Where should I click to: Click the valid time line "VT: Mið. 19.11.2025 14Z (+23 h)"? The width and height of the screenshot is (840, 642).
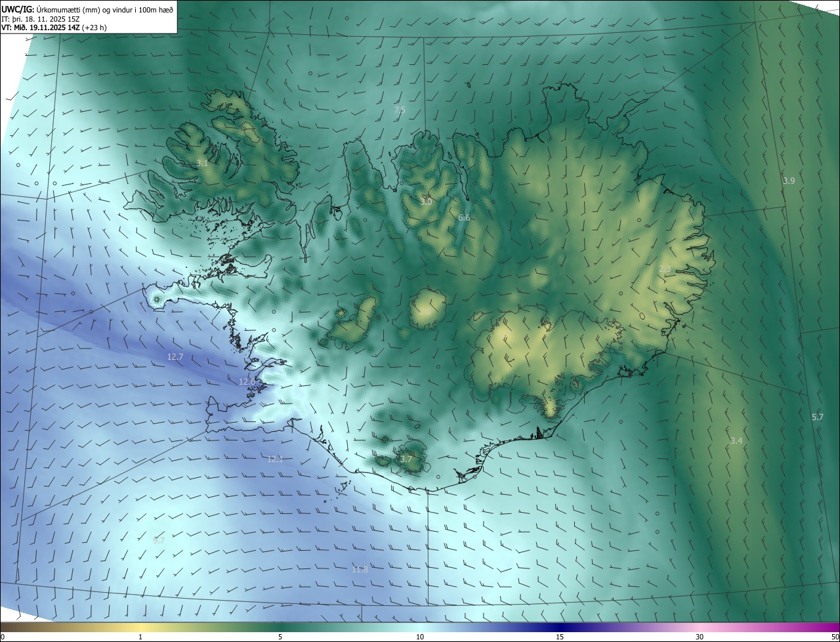coord(54,28)
